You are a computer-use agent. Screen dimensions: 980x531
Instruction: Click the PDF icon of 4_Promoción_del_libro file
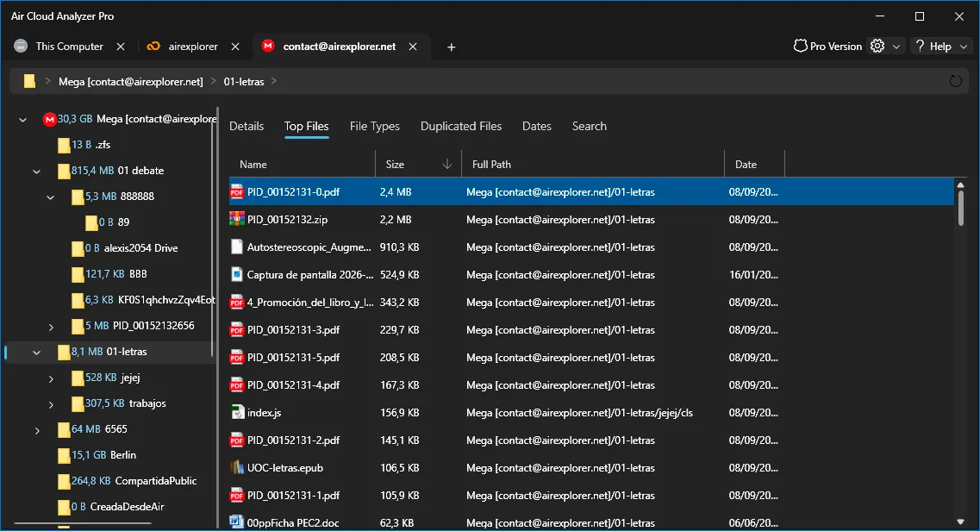[236, 303]
